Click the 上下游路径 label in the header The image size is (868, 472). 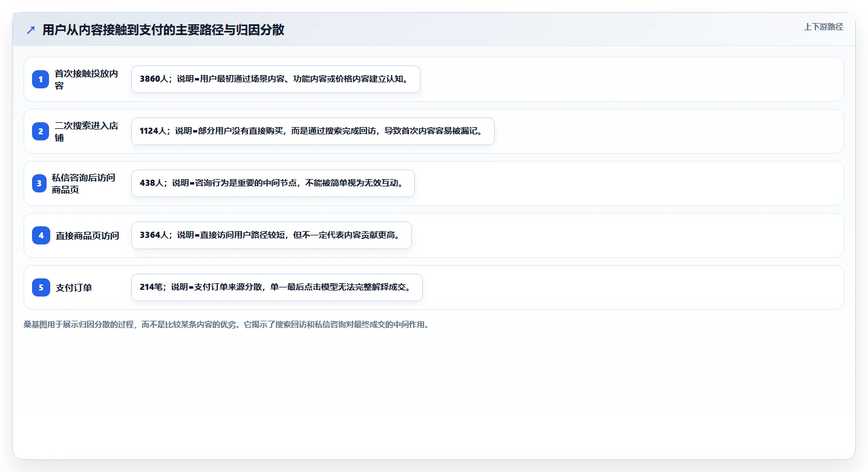pyautogui.click(x=823, y=27)
